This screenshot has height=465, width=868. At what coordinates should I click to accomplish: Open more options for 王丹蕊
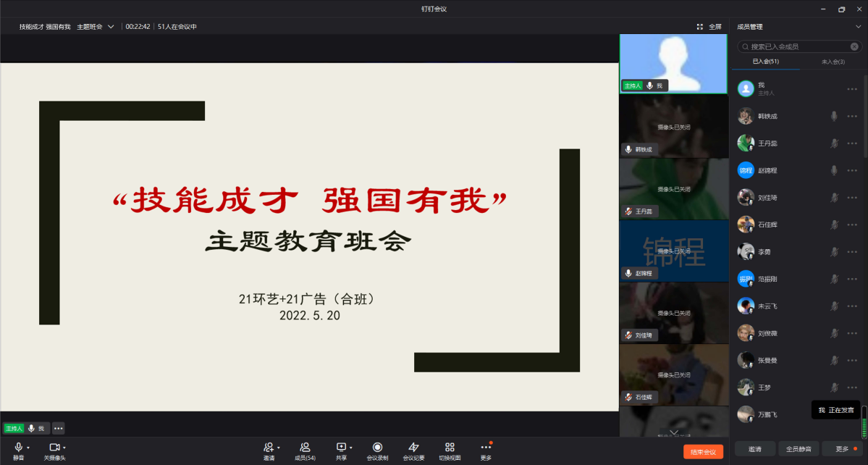coord(852,143)
